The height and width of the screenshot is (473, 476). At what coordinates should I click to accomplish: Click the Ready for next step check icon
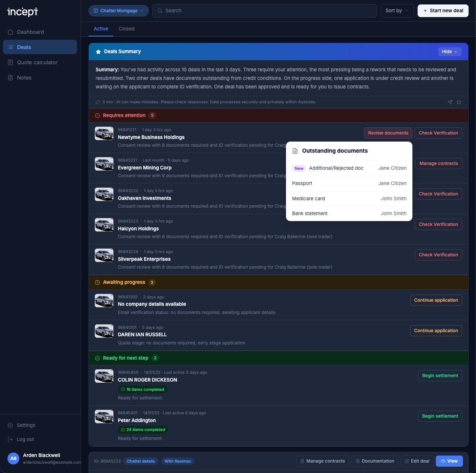[x=97, y=358]
